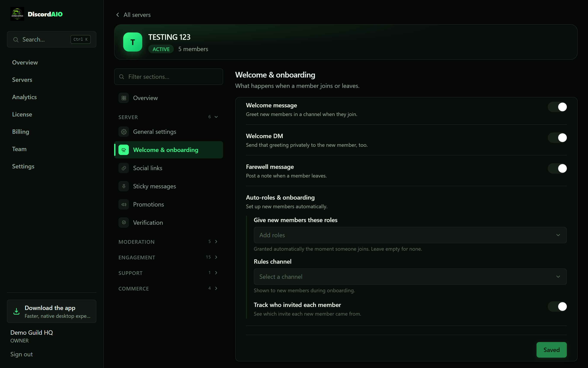Click the green T server avatar
The height and width of the screenshot is (368, 588).
[133, 42]
